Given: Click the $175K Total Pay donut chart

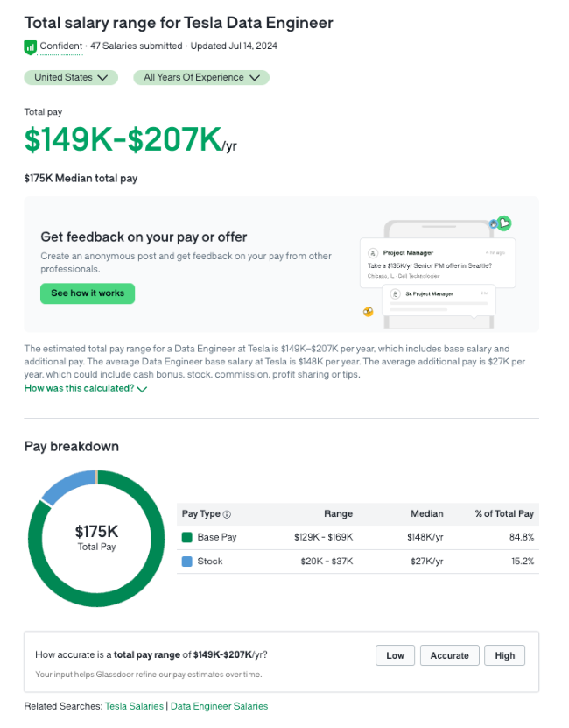Looking at the screenshot, I should [x=96, y=539].
